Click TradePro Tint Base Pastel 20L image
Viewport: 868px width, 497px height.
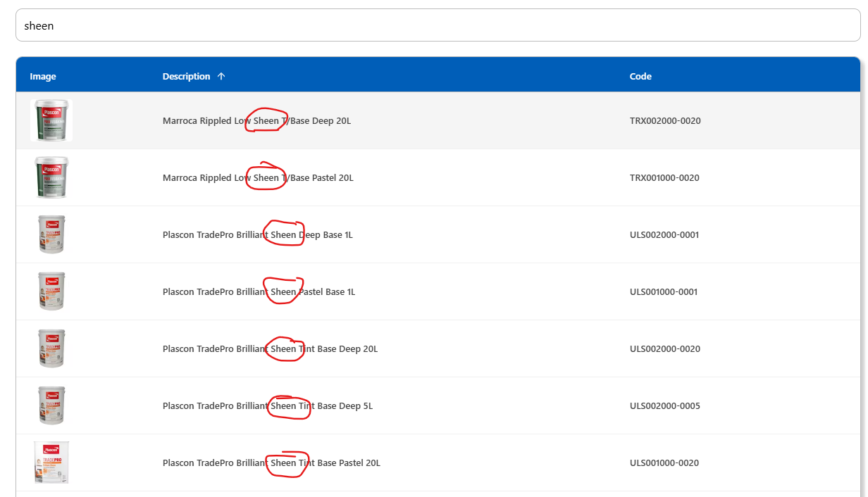pyautogui.click(x=51, y=463)
